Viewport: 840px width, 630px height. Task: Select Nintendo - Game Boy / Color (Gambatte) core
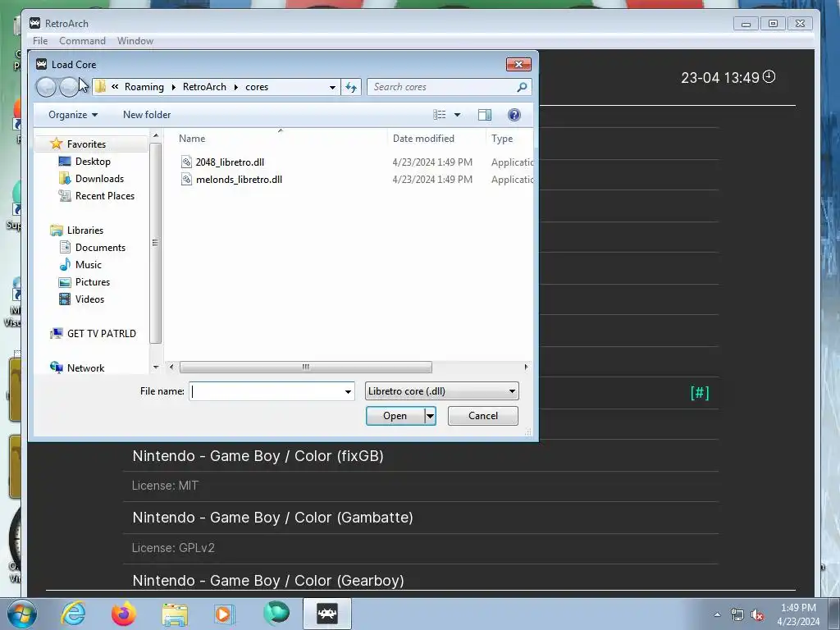pyautogui.click(x=272, y=518)
